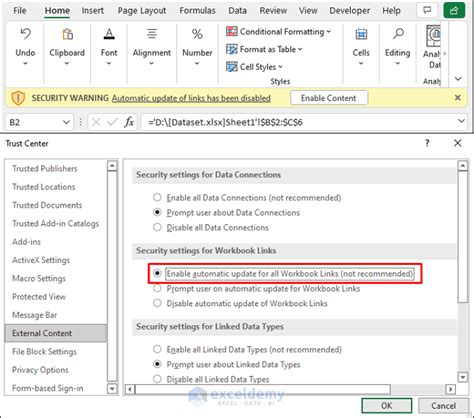
Task: Select Trusted Documents category
Action: [47, 205]
